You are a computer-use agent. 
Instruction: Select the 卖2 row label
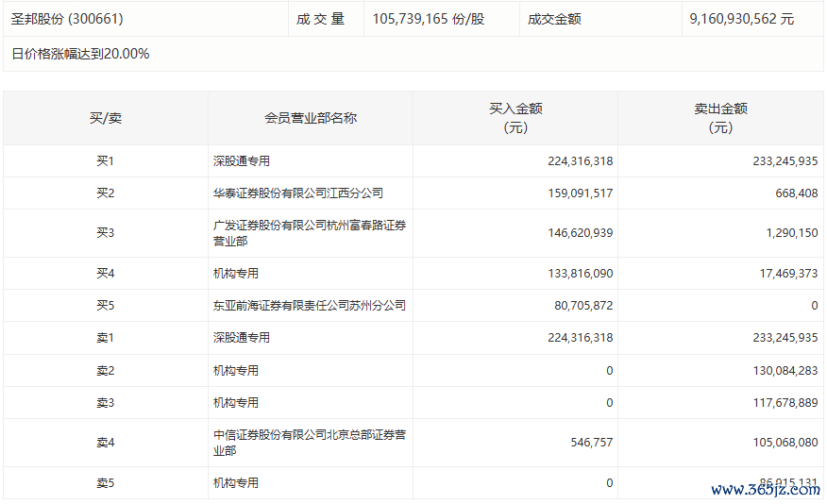(105, 371)
